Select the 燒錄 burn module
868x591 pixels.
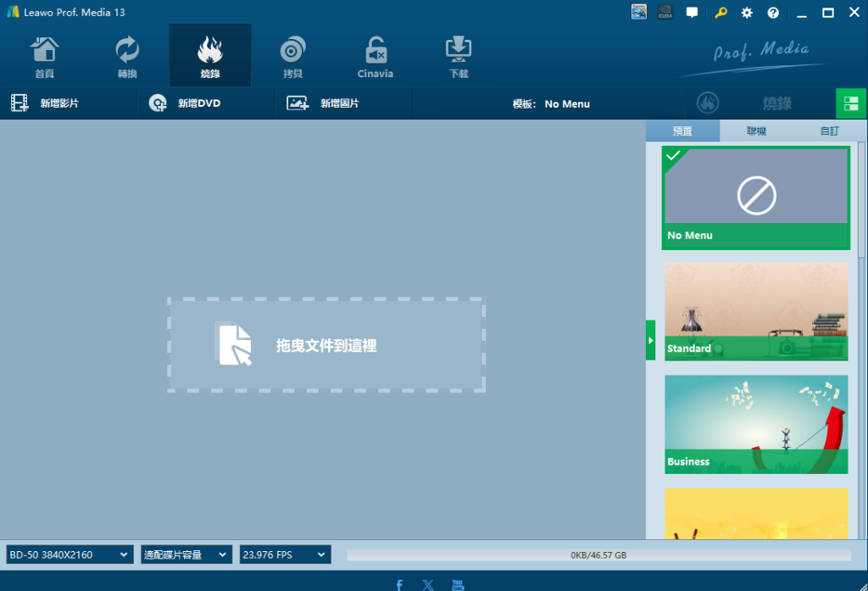click(x=210, y=55)
